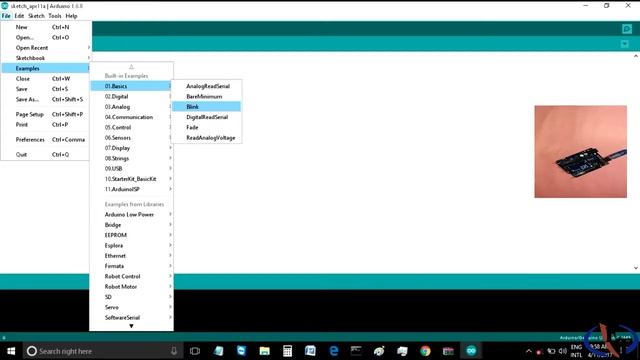Open File Explorer from taskbar
Viewport: 640px width, 360px height.
click(264, 351)
